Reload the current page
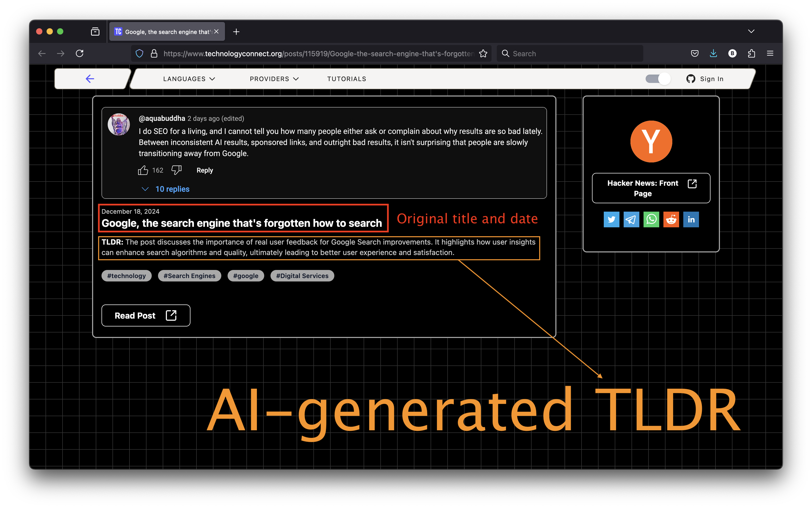The width and height of the screenshot is (812, 508). coord(80,53)
